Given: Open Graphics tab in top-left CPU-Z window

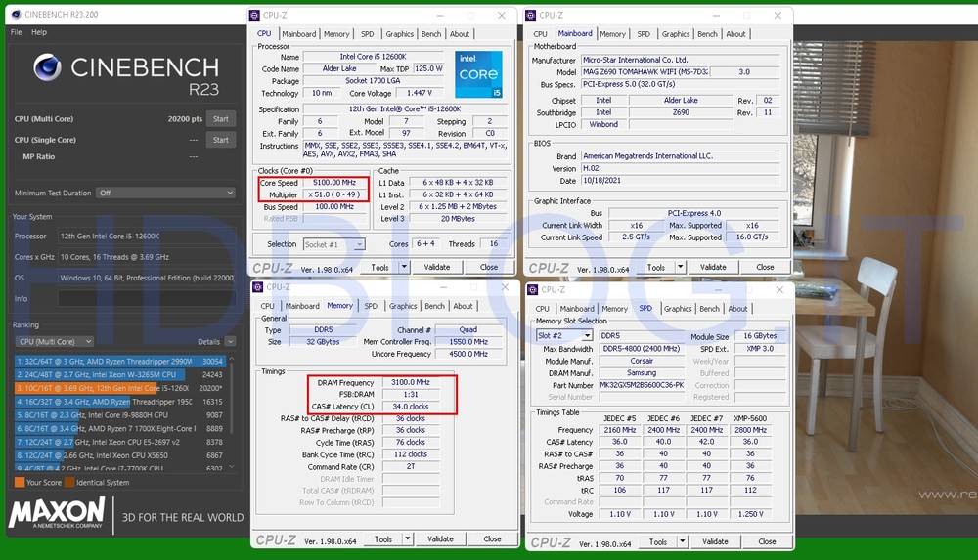Looking at the screenshot, I should [399, 34].
